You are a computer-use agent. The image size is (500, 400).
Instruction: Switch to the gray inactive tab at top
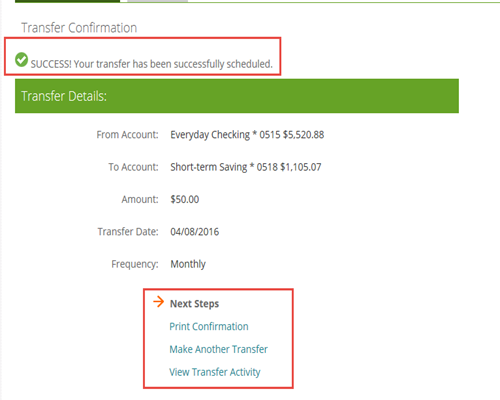pyautogui.click(x=157, y=1)
